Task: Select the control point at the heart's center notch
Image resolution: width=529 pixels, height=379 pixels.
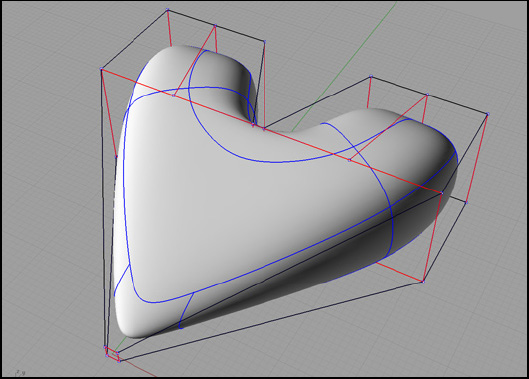Action: point(264,129)
